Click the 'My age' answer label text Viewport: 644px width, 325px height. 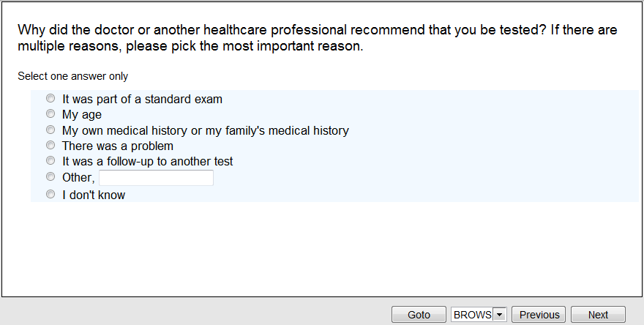tap(82, 115)
